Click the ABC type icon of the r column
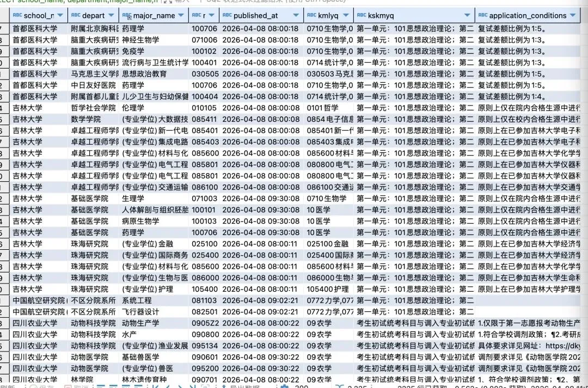588x388 pixels. point(197,15)
